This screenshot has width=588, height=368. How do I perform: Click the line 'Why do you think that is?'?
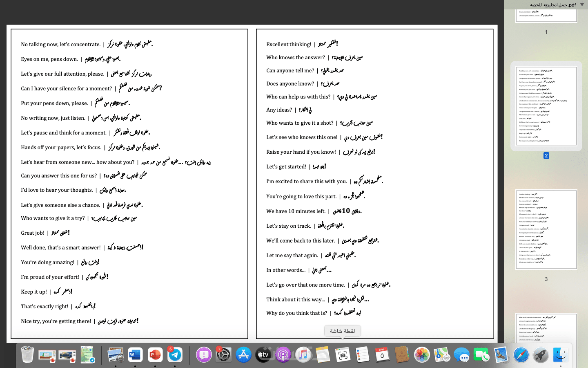coord(297,313)
